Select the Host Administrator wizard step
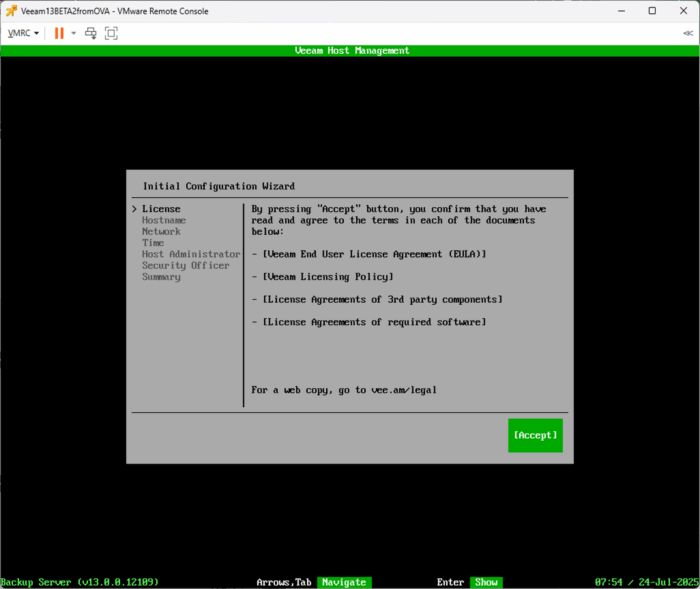The height and width of the screenshot is (589, 700). tap(191, 254)
